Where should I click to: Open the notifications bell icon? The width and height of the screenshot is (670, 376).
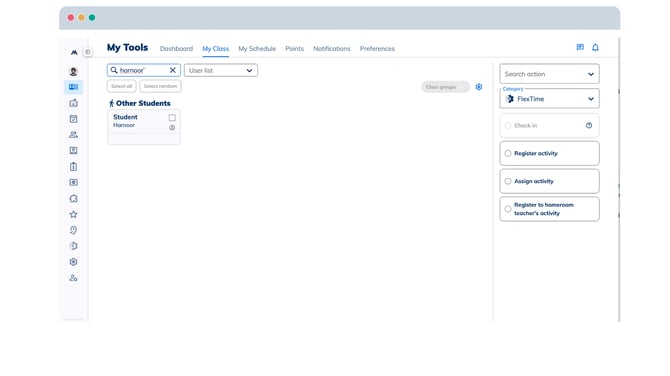595,47
